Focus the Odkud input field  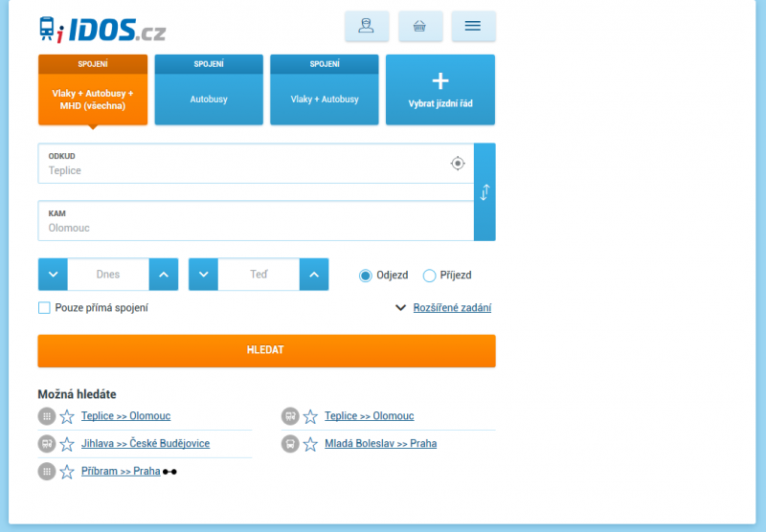(x=256, y=164)
